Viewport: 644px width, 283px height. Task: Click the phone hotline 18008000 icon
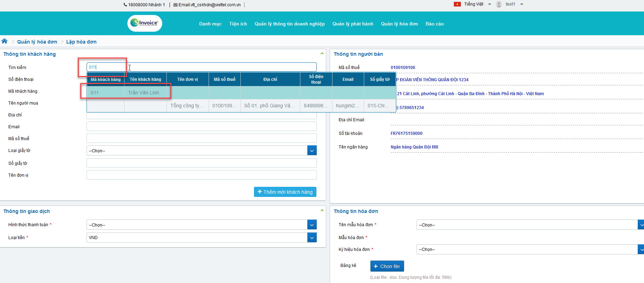point(125,5)
